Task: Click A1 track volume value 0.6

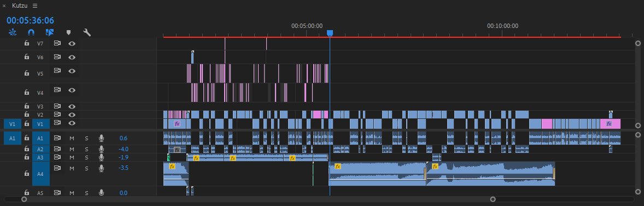Action: pos(124,139)
